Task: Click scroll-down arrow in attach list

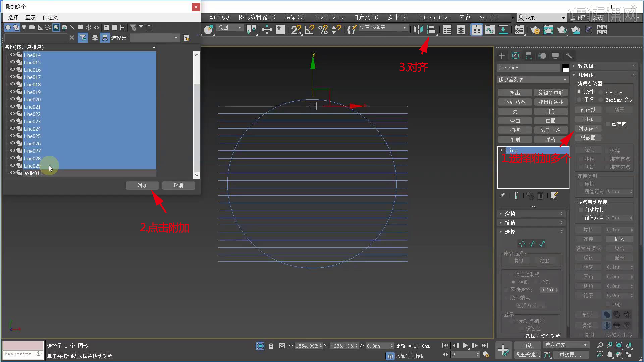Action: (x=197, y=175)
